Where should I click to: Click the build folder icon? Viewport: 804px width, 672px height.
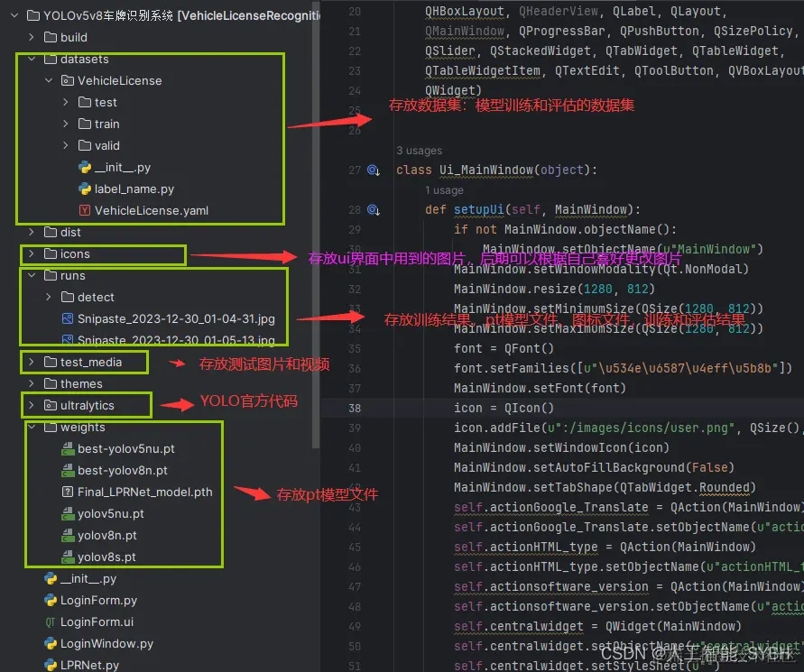click(51, 37)
